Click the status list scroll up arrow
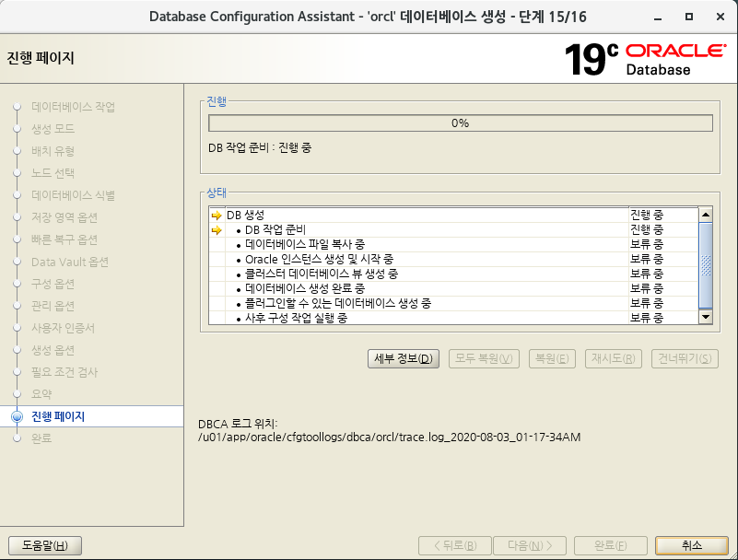 706,215
